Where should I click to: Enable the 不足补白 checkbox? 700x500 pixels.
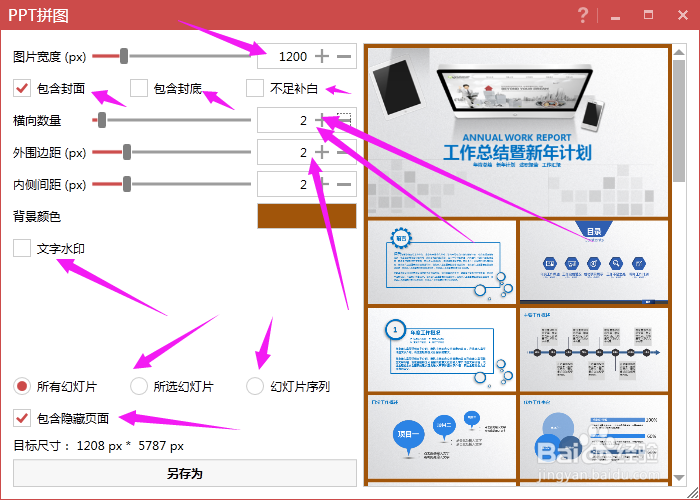[255, 88]
